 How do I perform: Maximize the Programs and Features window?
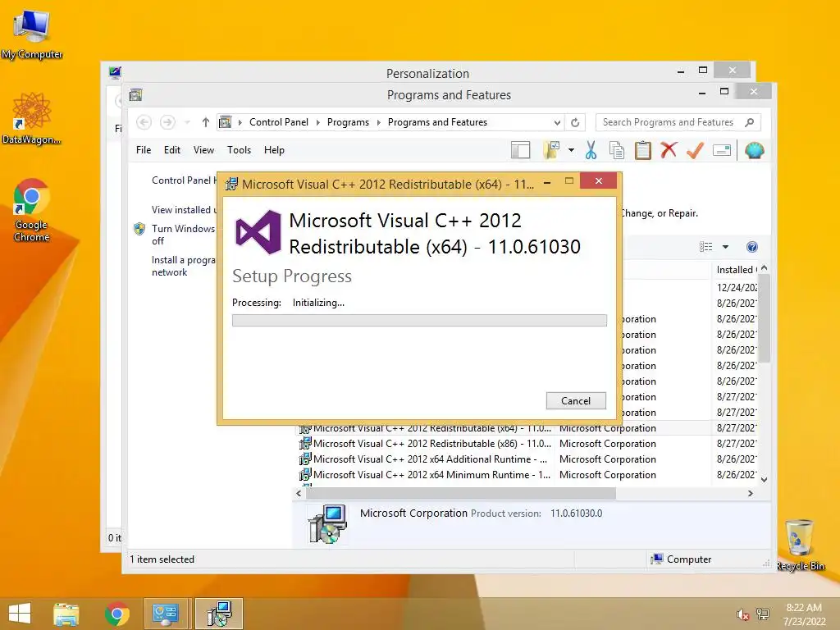coord(724,92)
